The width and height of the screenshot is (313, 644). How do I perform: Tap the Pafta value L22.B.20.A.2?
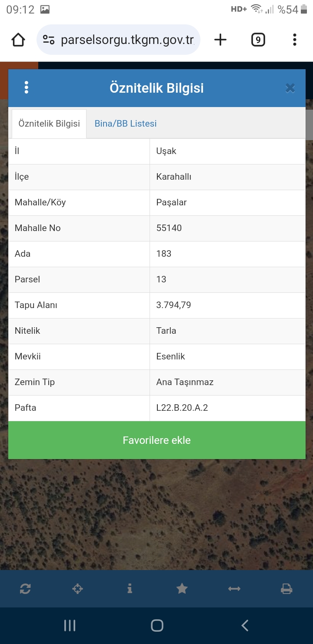tap(182, 408)
